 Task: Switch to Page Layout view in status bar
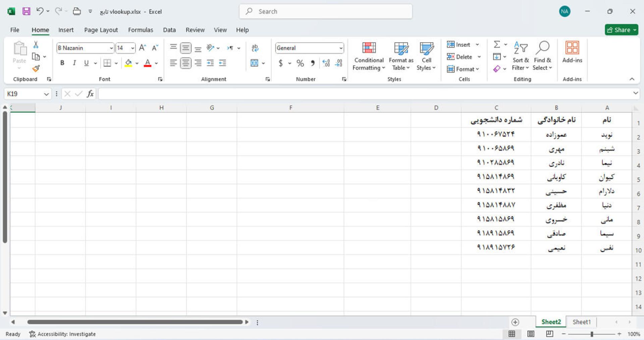(531, 334)
